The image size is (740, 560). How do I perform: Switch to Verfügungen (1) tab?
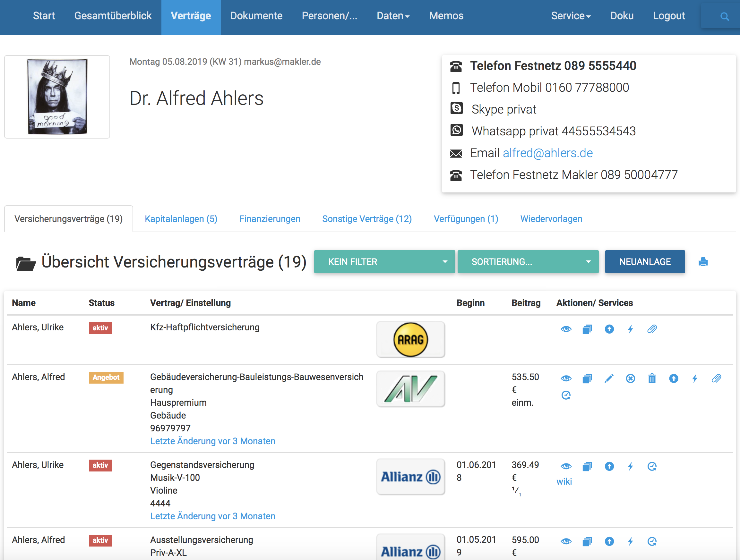466,219
